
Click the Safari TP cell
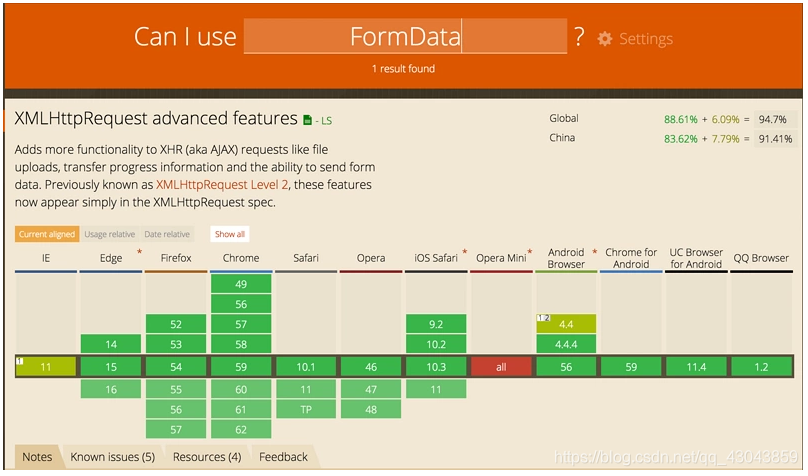pyautogui.click(x=306, y=410)
